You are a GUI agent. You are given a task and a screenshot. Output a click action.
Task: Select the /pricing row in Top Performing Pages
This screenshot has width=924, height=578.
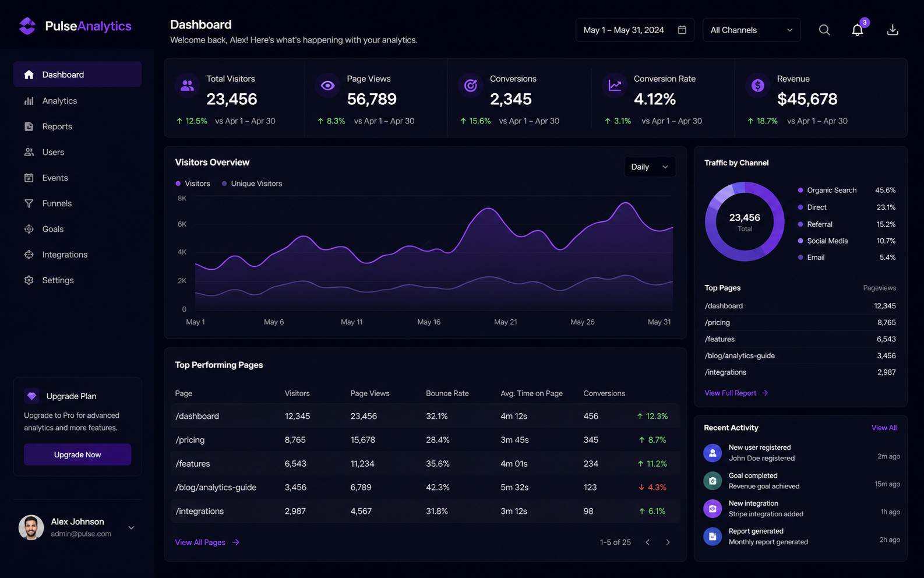coord(425,440)
